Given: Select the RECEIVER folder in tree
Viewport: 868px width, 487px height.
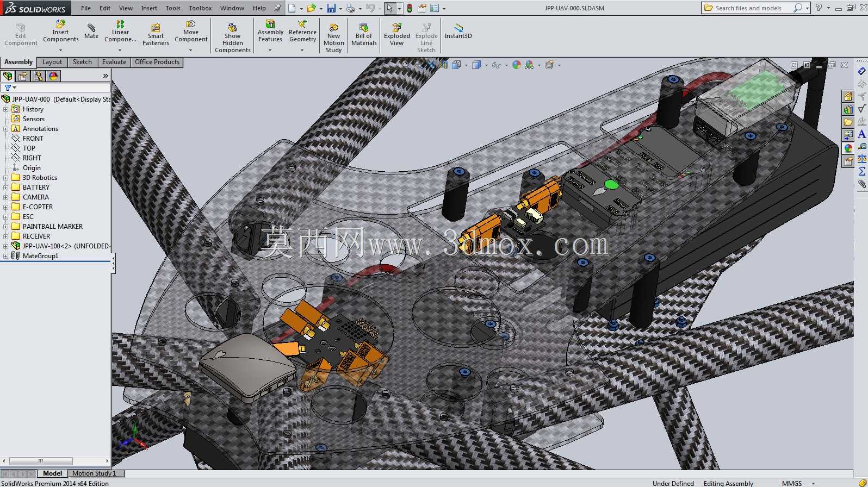Looking at the screenshot, I should pos(36,236).
